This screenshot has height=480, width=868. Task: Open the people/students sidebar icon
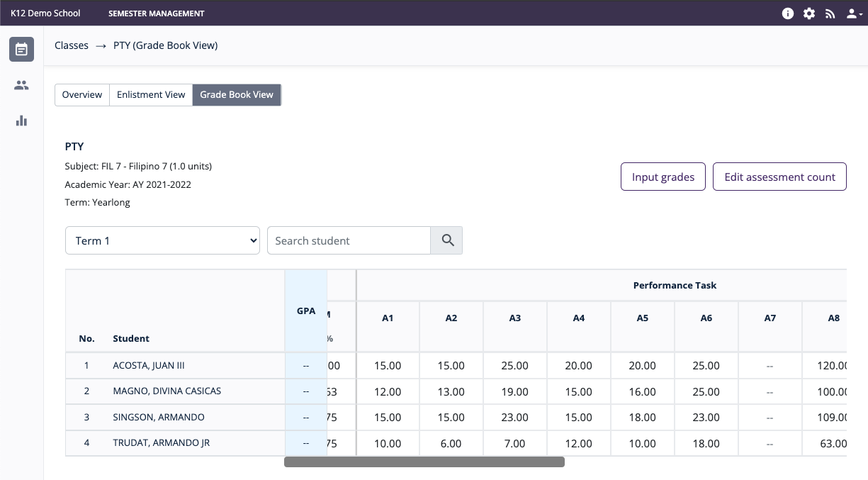tap(21, 85)
